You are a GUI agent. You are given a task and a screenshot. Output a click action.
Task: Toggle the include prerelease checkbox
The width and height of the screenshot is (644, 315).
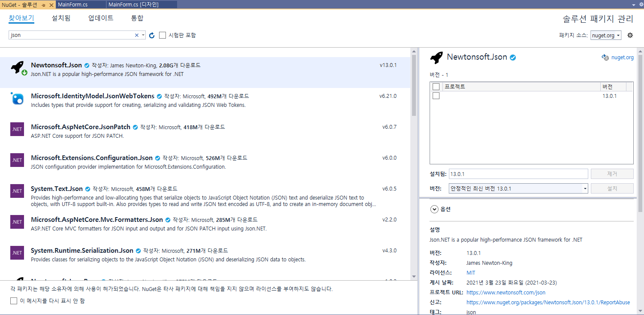click(163, 35)
